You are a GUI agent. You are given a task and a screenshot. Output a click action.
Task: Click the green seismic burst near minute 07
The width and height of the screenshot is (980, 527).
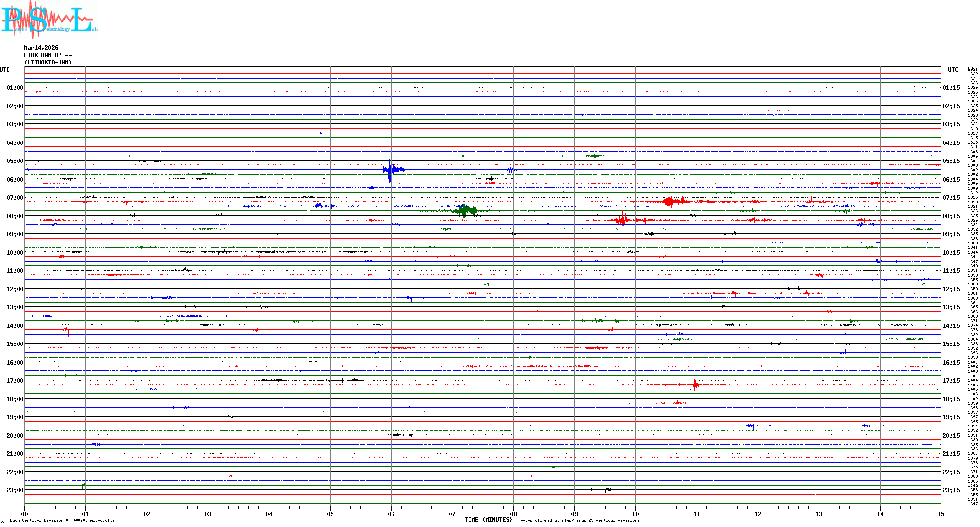click(464, 211)
